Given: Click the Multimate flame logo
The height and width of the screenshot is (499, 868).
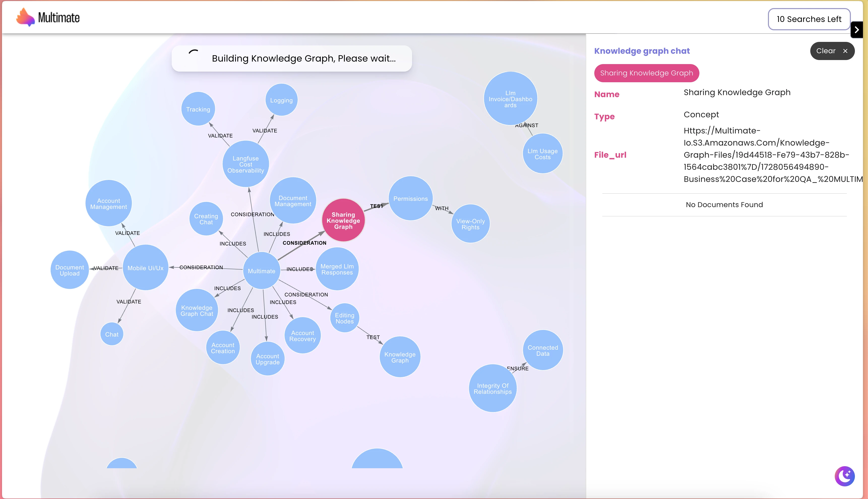Looking at the screenshot, I should pyautogui.click(x=25, y=17).
